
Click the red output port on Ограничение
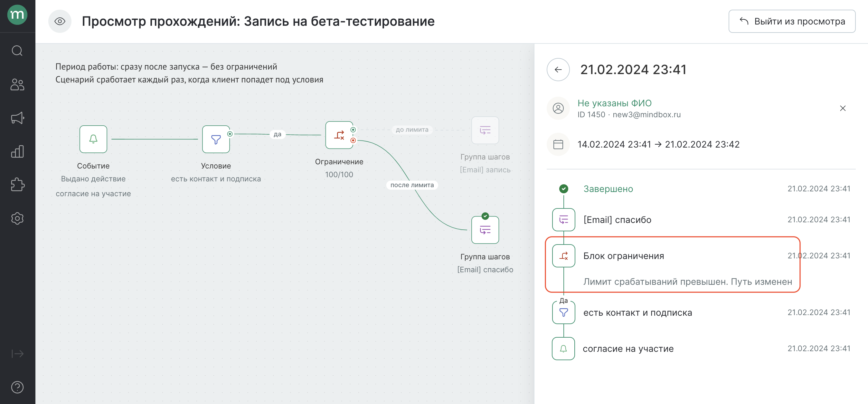coord(353,140)
